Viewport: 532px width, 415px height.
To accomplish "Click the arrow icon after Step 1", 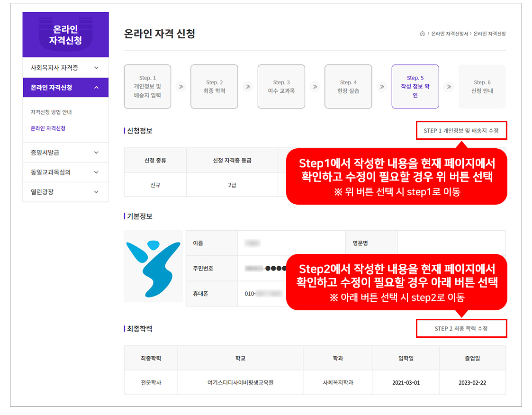I will pos(180,87).
